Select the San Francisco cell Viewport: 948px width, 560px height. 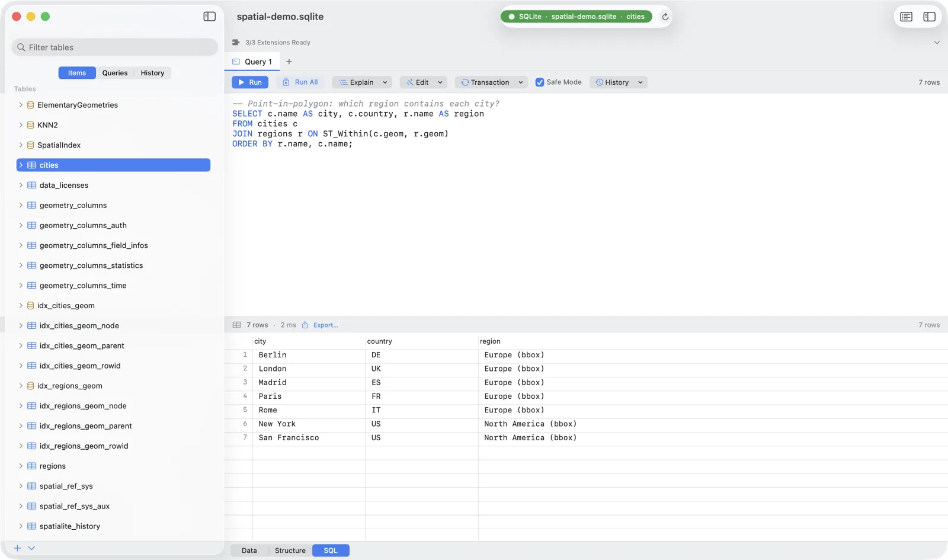tap(309, 438)
